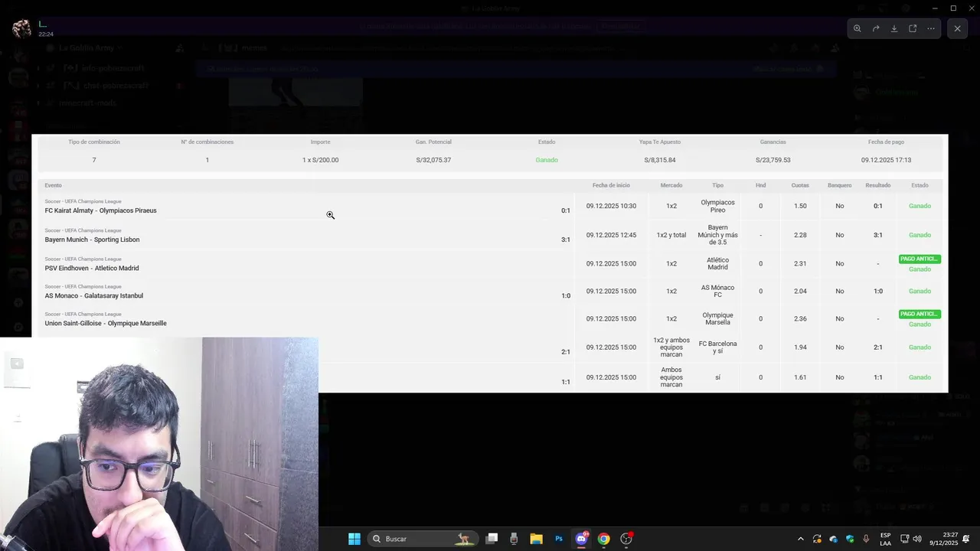980x551 pixels.
Task: Forward the image using the arrow icon
Action: click(876, 28)
